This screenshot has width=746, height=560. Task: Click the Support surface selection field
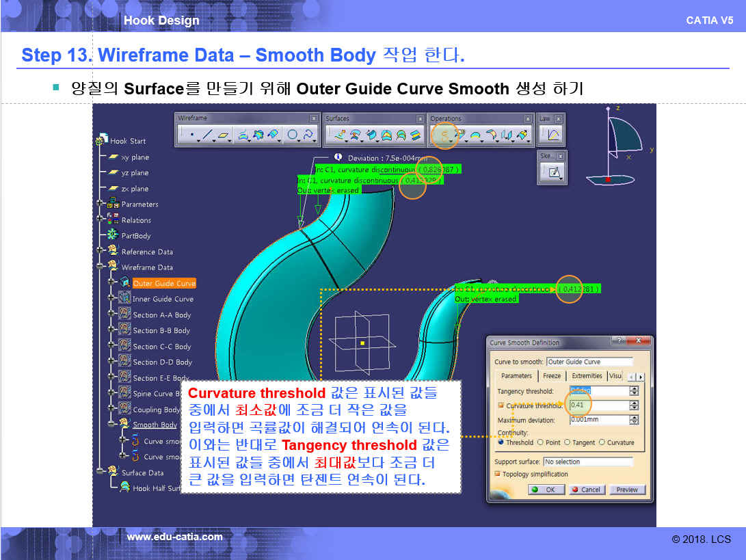[x=588, y=462]
